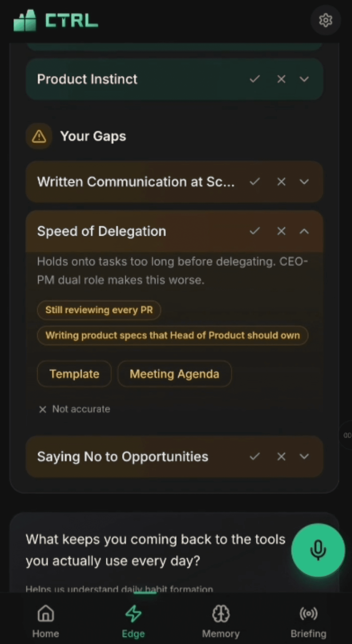Confirm Speed of Delegation with checkmark

click(x=255, y=231)
